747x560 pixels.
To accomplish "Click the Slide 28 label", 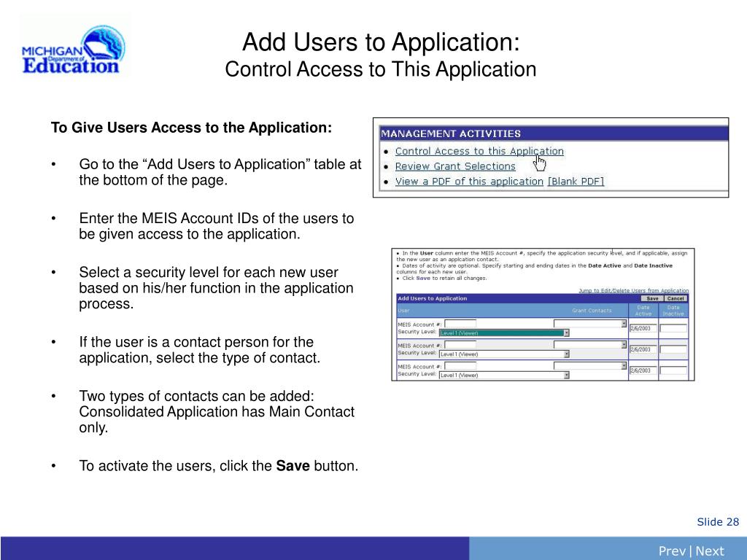I will [x=718, y=522].
